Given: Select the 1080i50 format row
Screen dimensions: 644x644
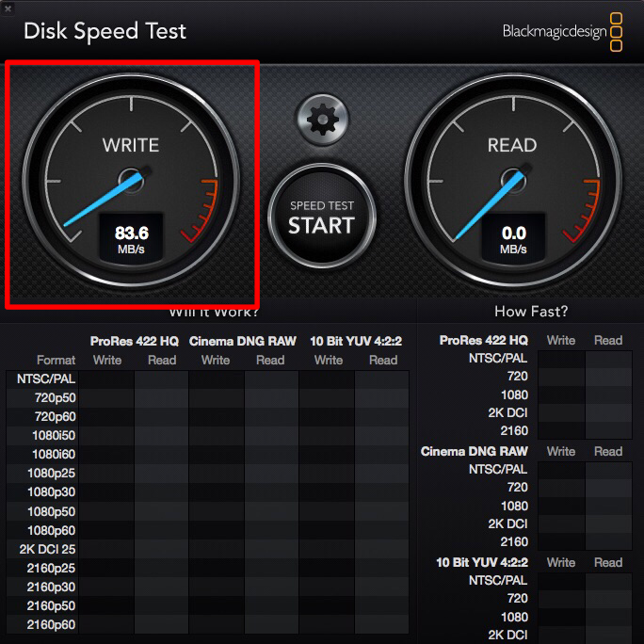Looking at the screenshot, I should tap(207, 435).
